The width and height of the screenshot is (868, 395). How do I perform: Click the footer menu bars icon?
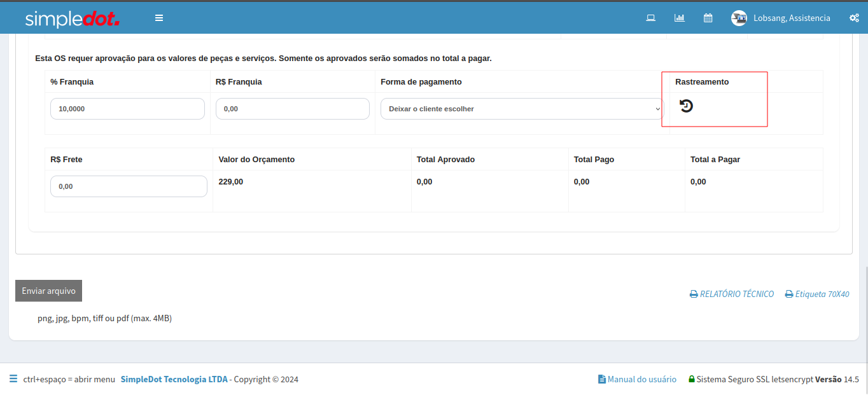point(13,379)
